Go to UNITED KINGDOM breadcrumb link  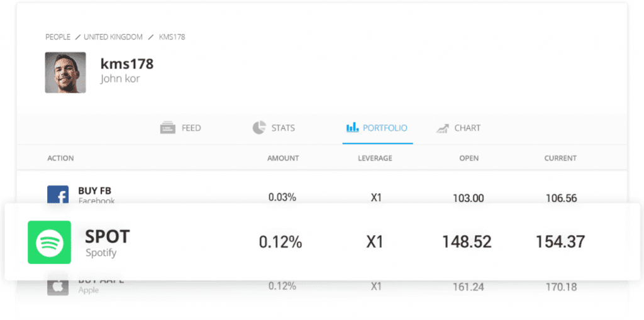click(x=113, y=37)
